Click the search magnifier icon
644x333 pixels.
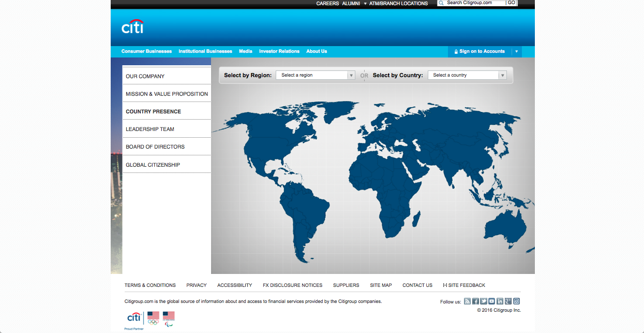441,3
